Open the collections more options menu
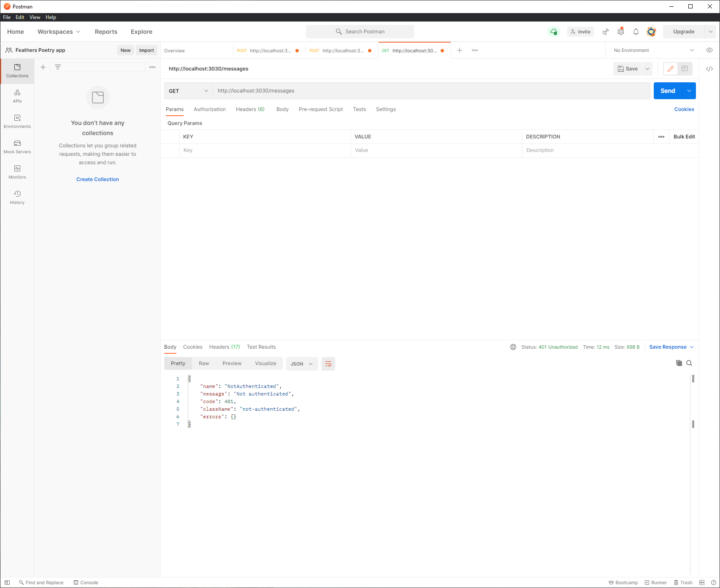The height and width of the screenshot is (588, 720). [x=152, y=67]
